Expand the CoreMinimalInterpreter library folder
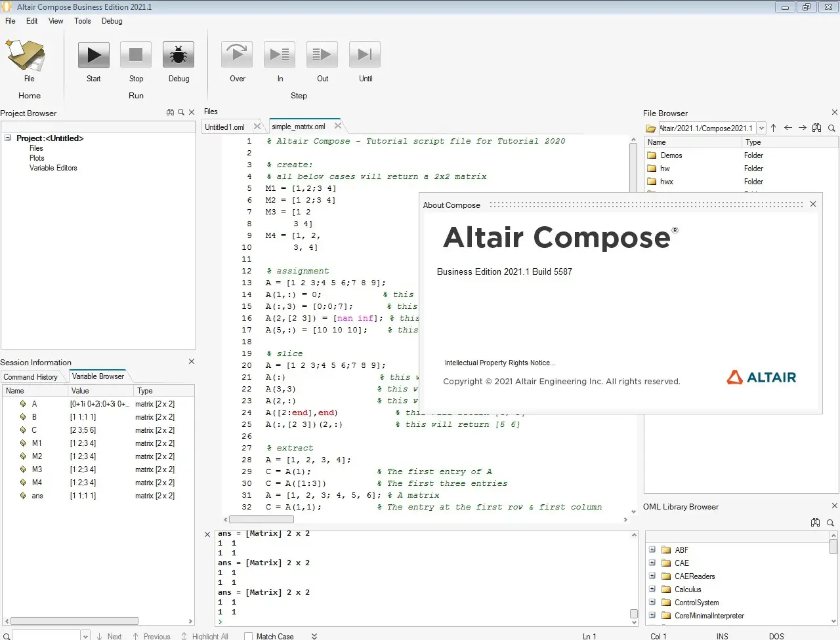 point(652,615)
